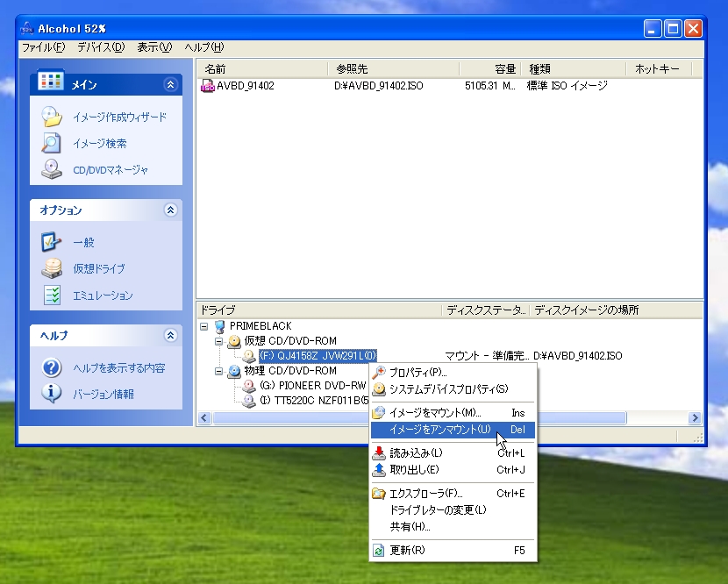This screenshot has height=584, width=728.
Task: Click the ヘルプを表示する内容 question mark icon
Action: point(52,367)
